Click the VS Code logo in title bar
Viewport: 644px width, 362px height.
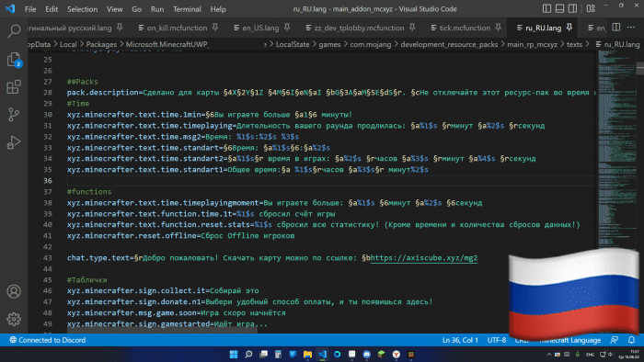pos(10,8)
